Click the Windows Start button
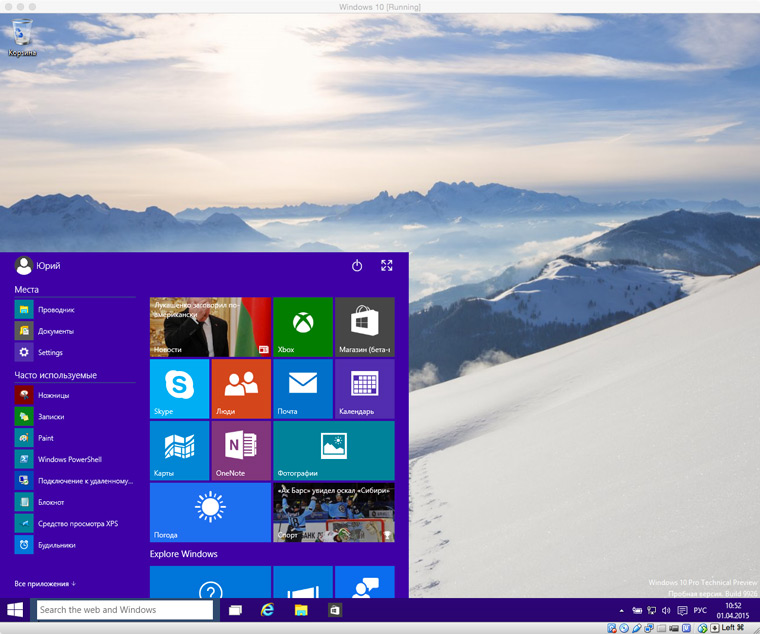 (15, 610)
